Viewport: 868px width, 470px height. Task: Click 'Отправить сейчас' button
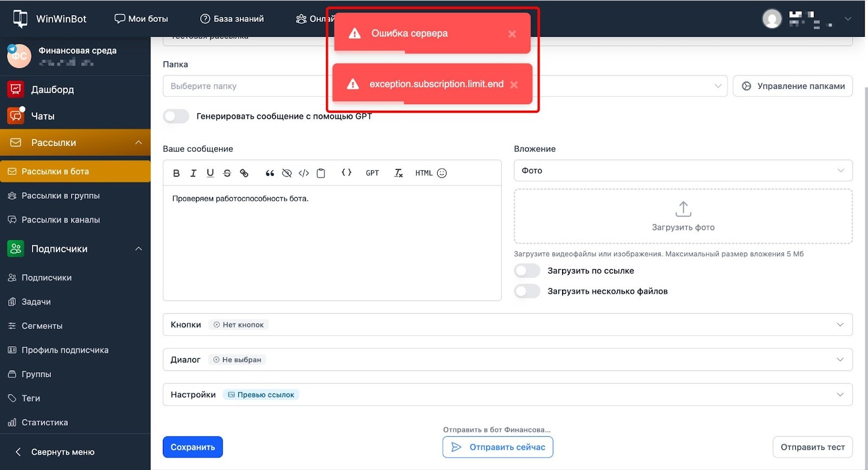point(497,447)
